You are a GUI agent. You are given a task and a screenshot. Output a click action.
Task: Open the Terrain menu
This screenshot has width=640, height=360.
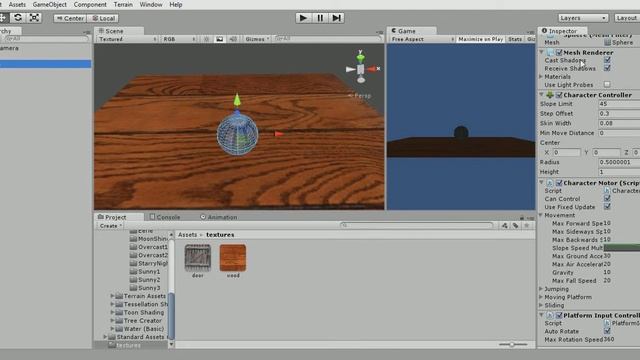pyautogui.click(x=123, y=4)
